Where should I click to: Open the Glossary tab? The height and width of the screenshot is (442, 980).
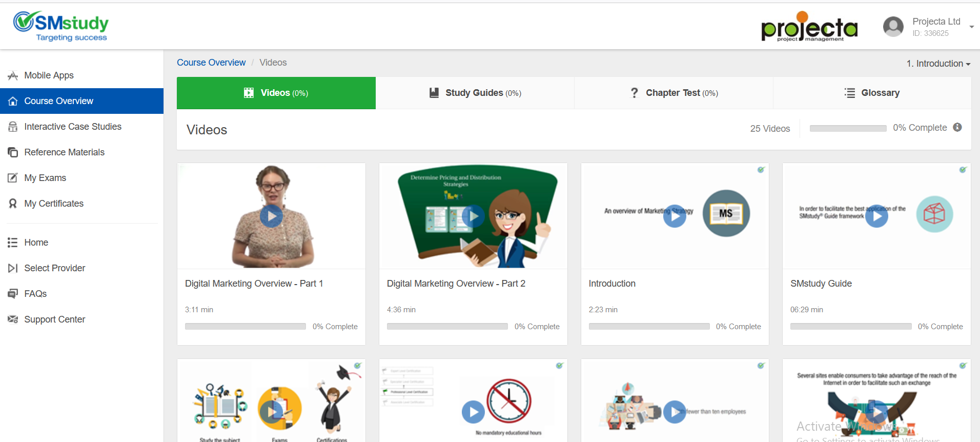click(x=872, y=93)
